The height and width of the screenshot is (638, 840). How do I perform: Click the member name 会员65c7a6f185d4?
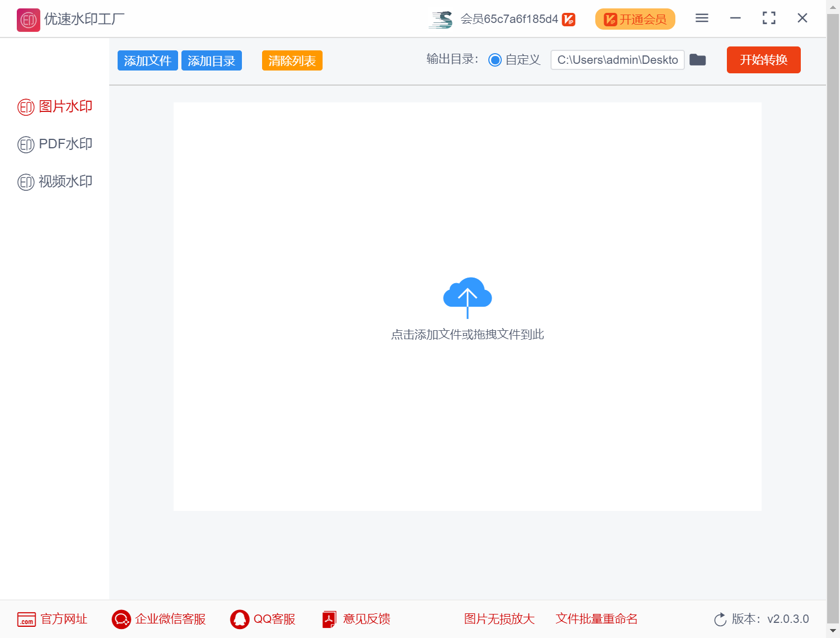509,19
